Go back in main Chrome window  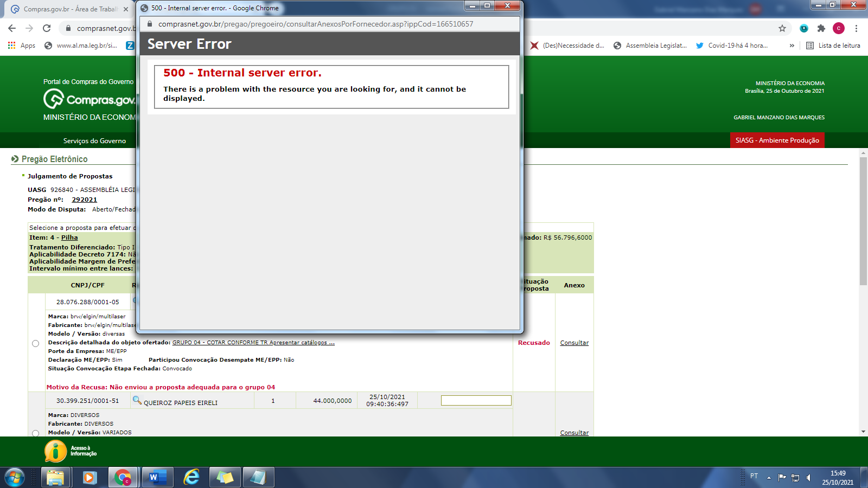click(x=12, y=28)
